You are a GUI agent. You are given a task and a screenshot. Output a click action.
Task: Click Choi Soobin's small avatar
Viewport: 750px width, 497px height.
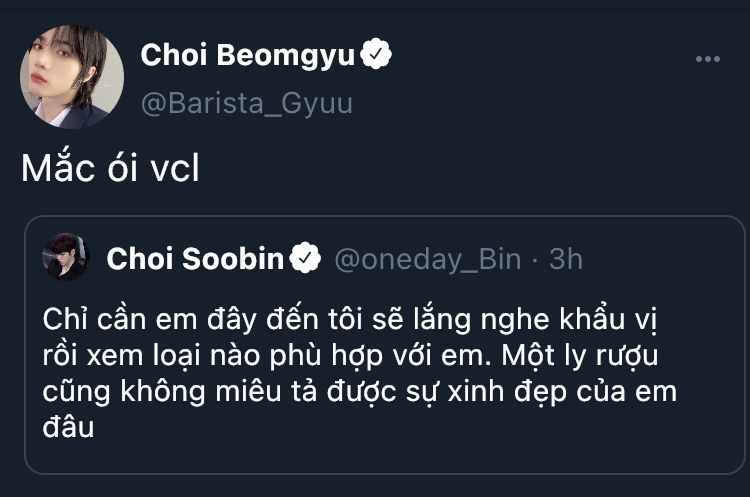(x=66, y=260)
